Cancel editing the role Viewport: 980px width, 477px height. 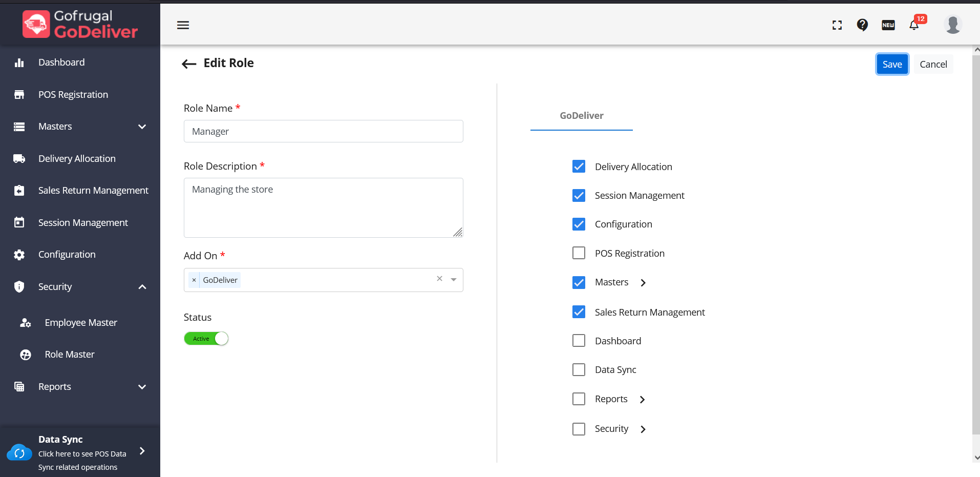[933, 65]
